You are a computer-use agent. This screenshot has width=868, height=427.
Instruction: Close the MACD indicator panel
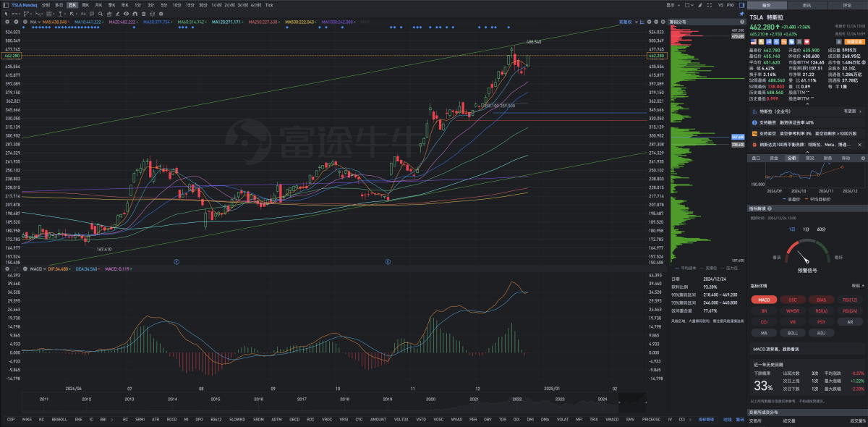click(x=25, y=269)
